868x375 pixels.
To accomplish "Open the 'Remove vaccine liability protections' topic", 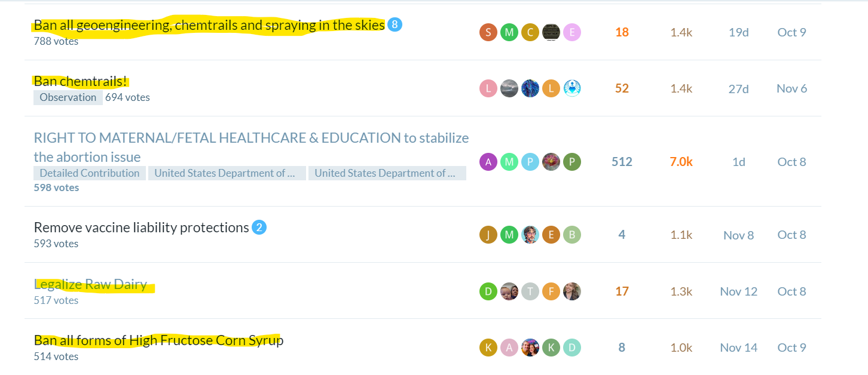I will click(141, 228).
